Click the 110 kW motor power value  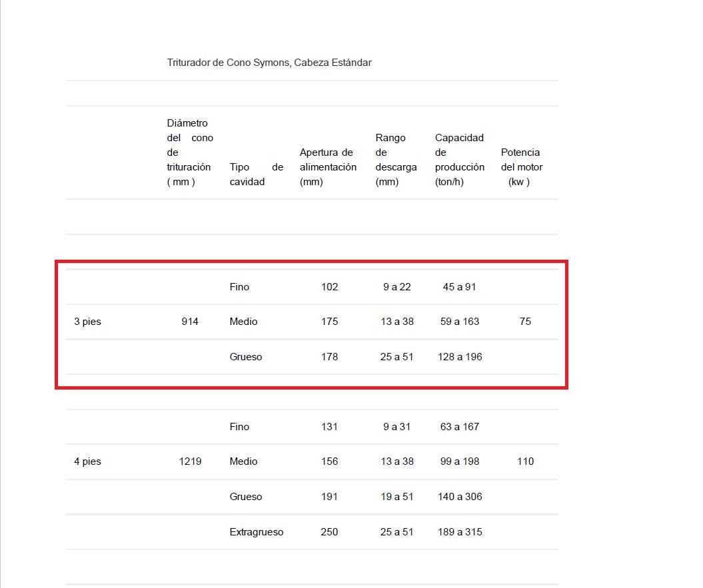coord(525,461)
